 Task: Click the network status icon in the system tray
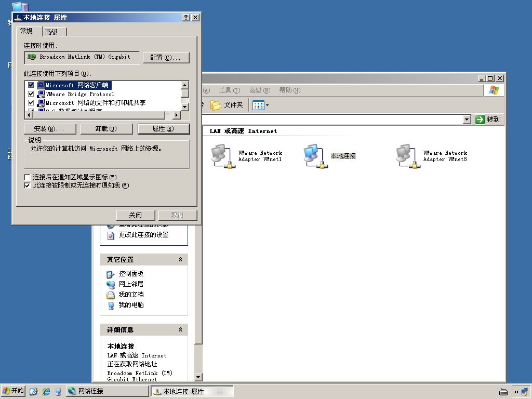point(525,392)
